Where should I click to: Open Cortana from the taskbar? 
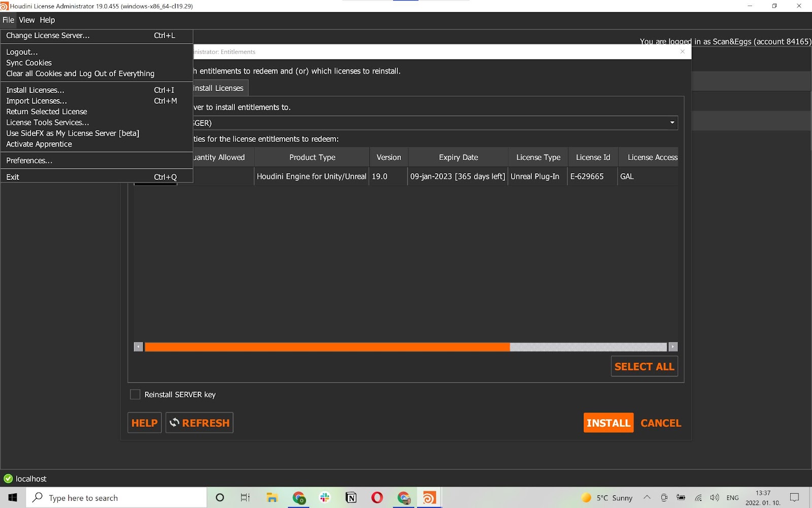[x=220, y=498]
